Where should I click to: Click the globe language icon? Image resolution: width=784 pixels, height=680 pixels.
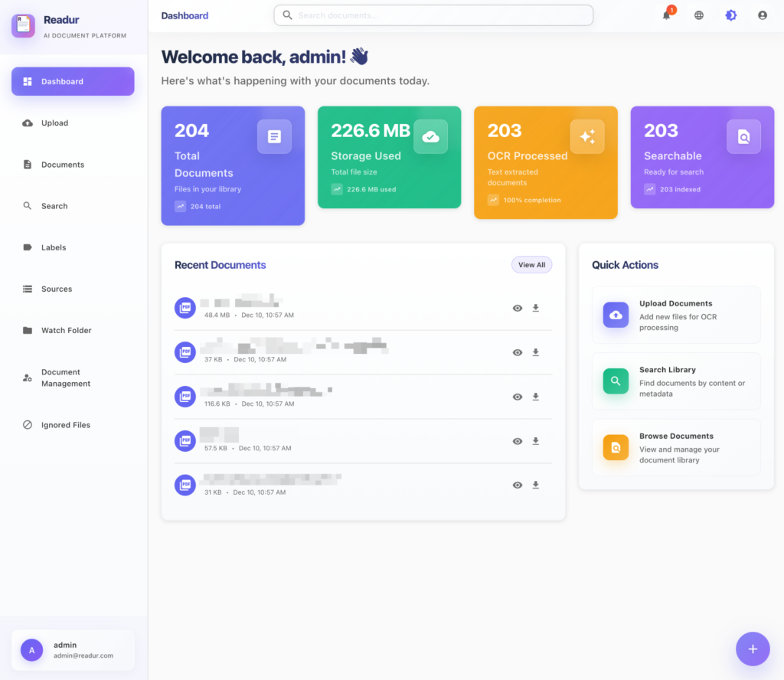(699, 15)
